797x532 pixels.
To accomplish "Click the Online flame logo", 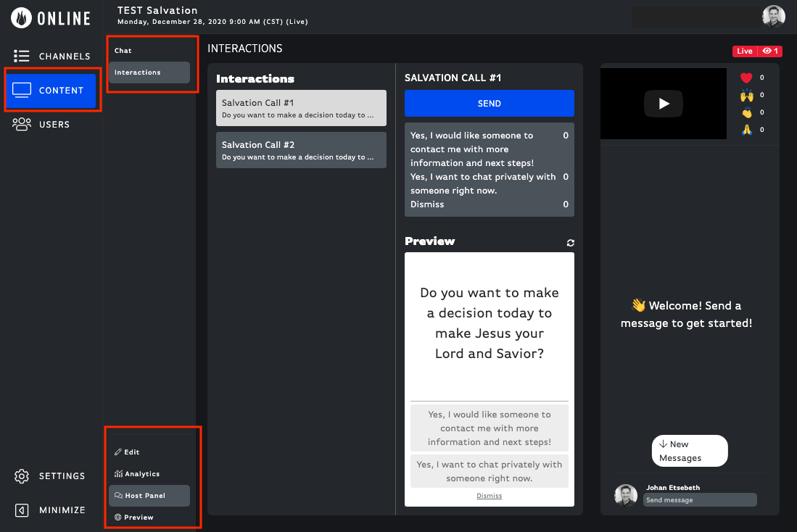I will coord(21,18).
